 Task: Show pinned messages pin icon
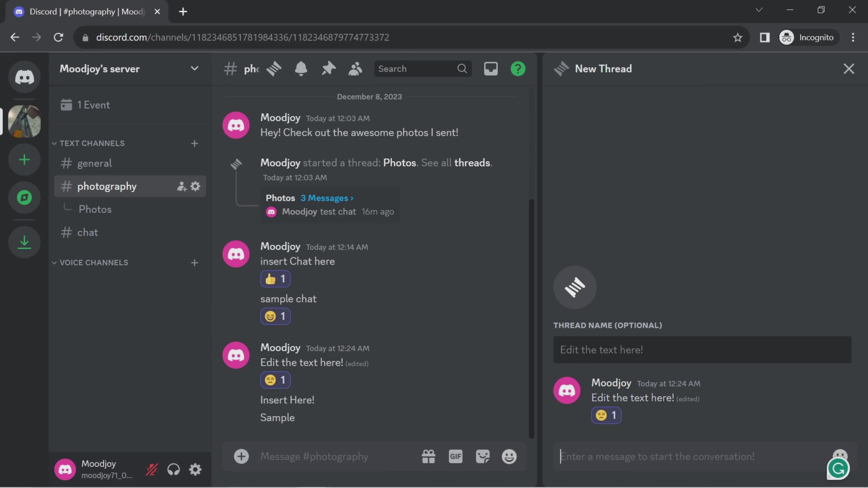pyautogui.click(x=328, y=68)
